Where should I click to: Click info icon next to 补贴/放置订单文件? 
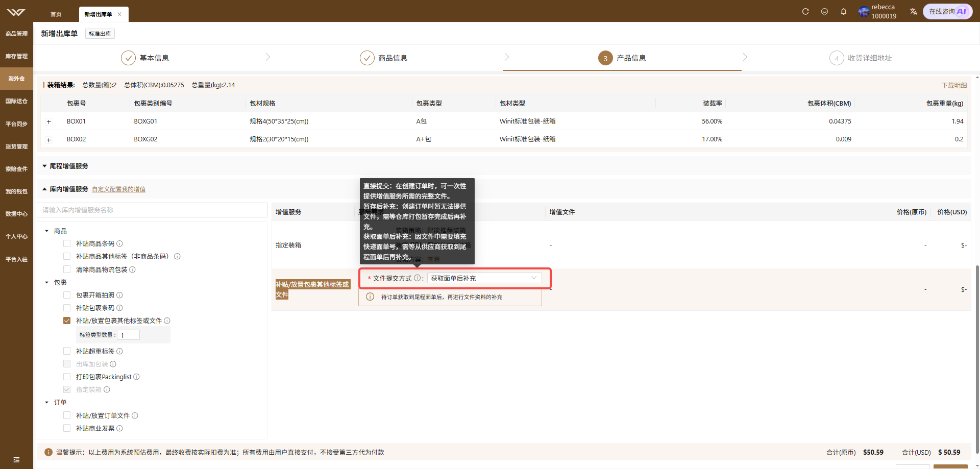click(135, 415)
